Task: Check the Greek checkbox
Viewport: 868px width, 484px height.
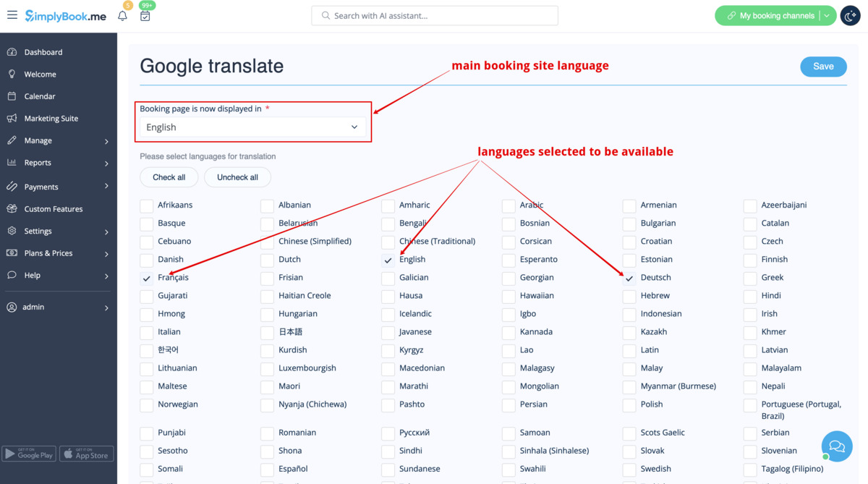Action: 750,278
